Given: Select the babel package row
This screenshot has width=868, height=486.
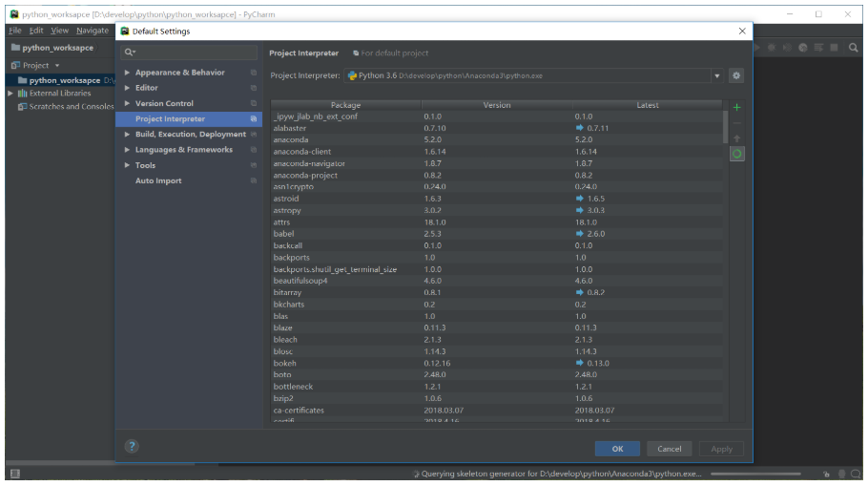Looking at the screenshot, I should point(497,234).
